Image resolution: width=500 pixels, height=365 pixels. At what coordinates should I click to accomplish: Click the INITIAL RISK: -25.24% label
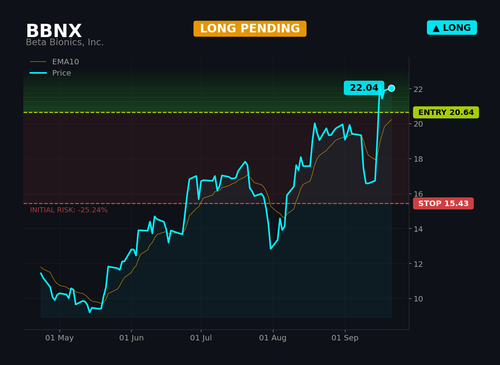(x=69, y=210)
